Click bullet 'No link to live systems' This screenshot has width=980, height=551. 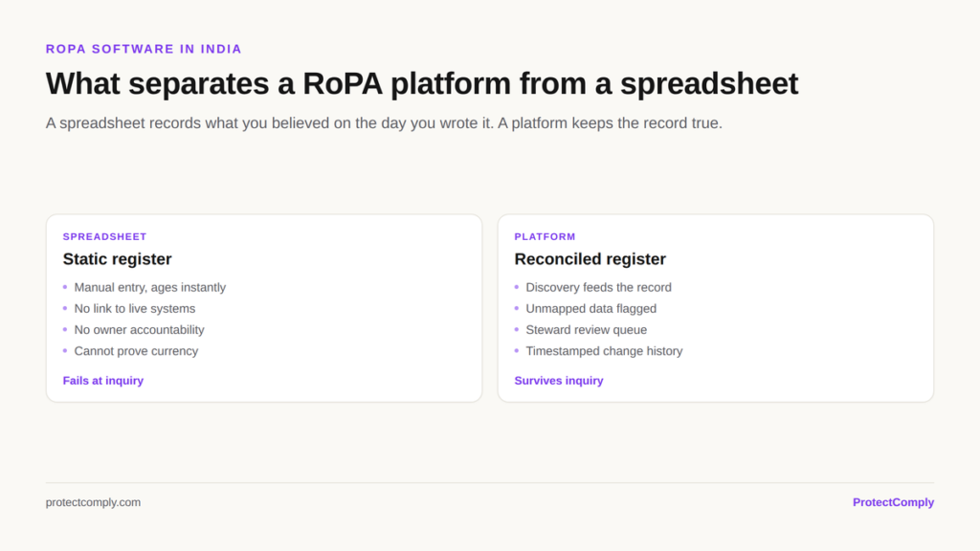pyautogui.click(x=134, y=309)
